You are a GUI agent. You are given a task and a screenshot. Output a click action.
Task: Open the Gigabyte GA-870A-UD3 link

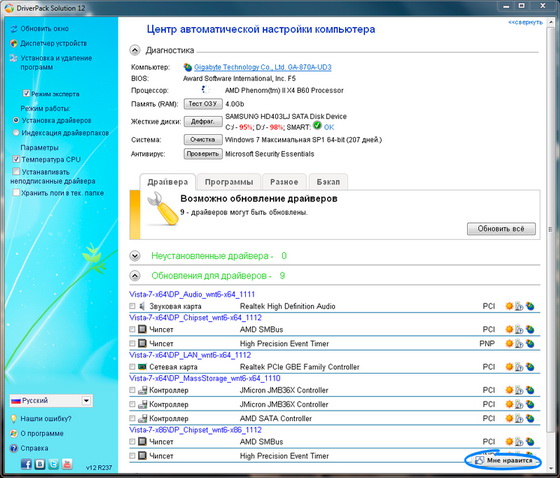[x=262, y=67]
